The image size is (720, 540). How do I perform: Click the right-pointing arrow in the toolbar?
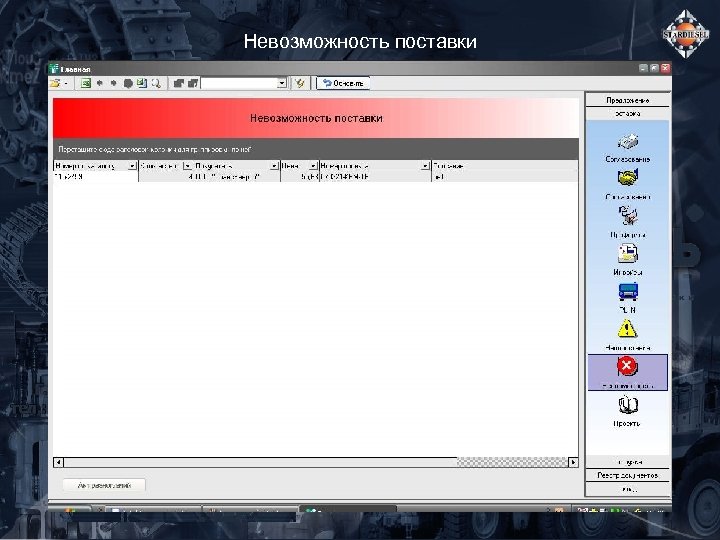pyautogui.click(x=113, y=83)
